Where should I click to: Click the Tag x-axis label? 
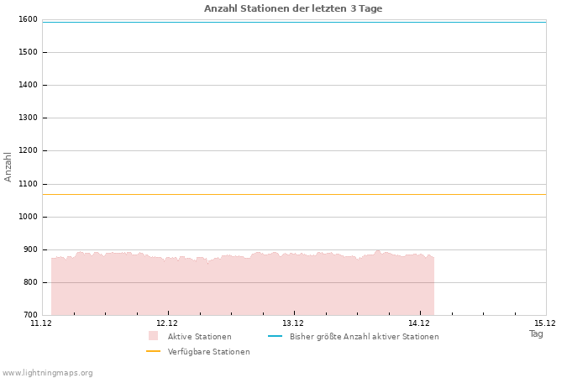coord(536,333)
